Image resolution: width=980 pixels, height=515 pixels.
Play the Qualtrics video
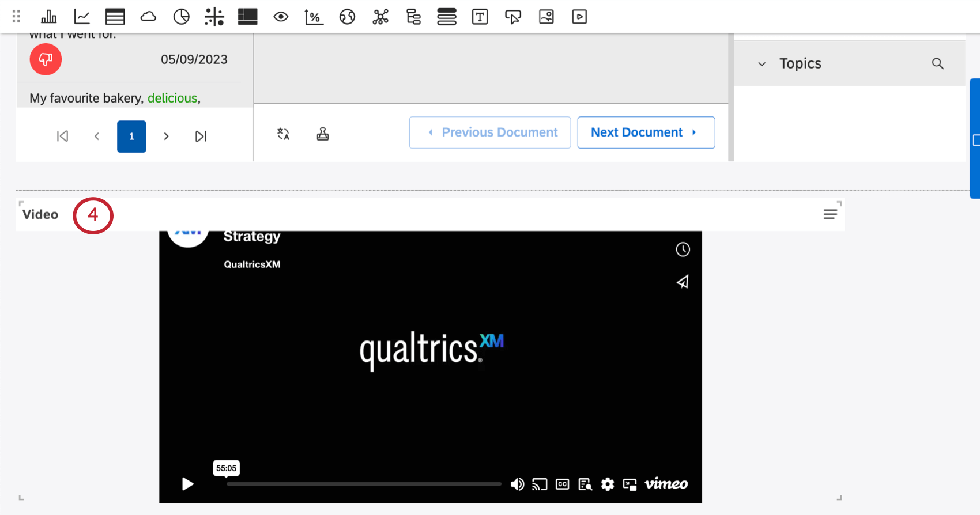click(x=187, y=484)
